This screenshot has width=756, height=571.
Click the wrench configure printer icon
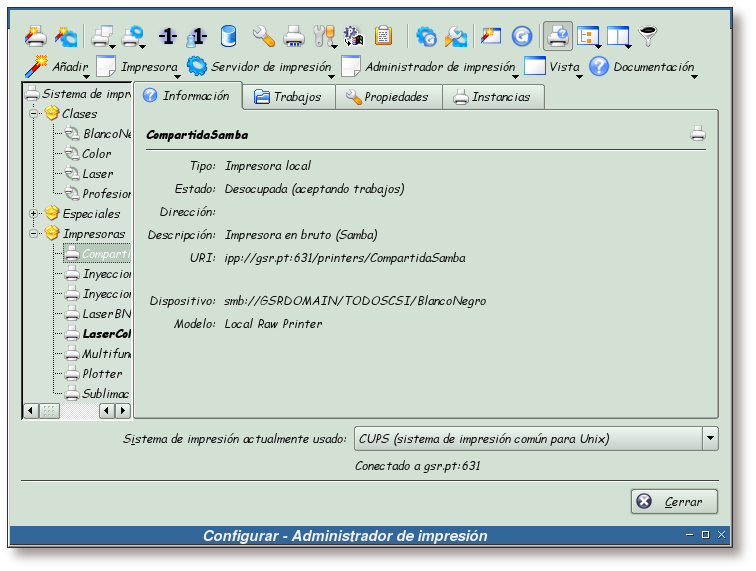263,36
